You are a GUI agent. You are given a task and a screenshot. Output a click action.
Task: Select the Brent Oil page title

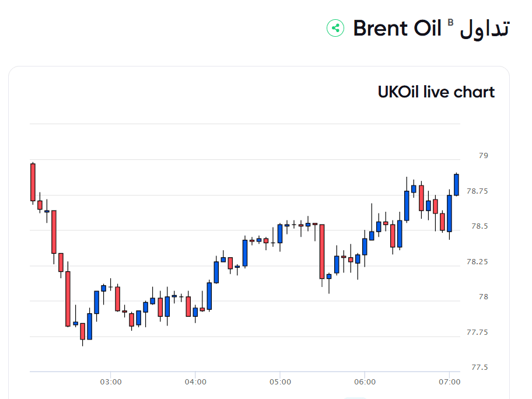[x=397, y=28]
